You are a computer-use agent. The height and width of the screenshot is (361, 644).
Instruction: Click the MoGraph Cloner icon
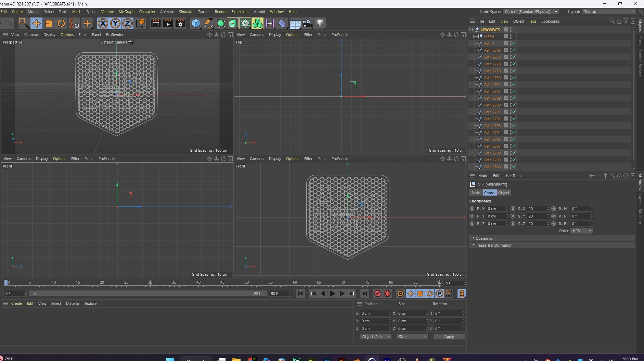point(245,23)
